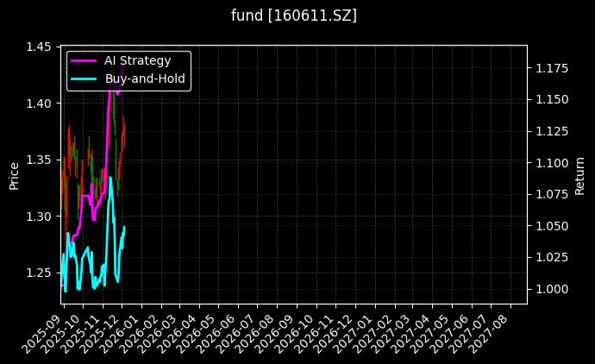
Task: Click the 2026-10 date tick label
Action: [x=295, y=334]
